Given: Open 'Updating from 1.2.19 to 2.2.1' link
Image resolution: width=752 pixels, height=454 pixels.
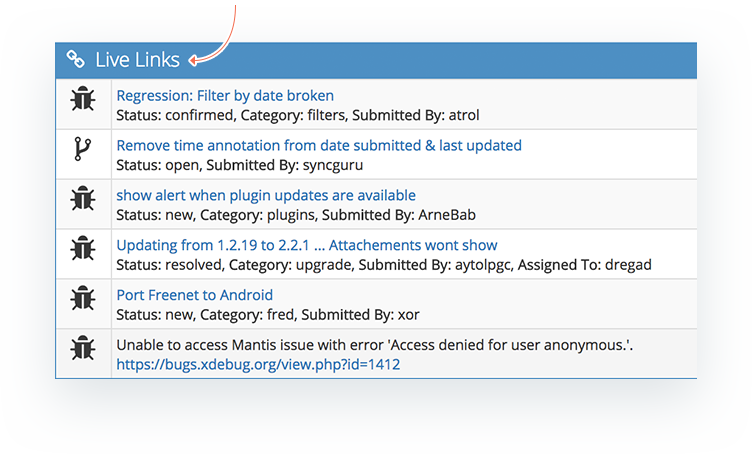Looking at the screenshot, I should pos(307,245).
